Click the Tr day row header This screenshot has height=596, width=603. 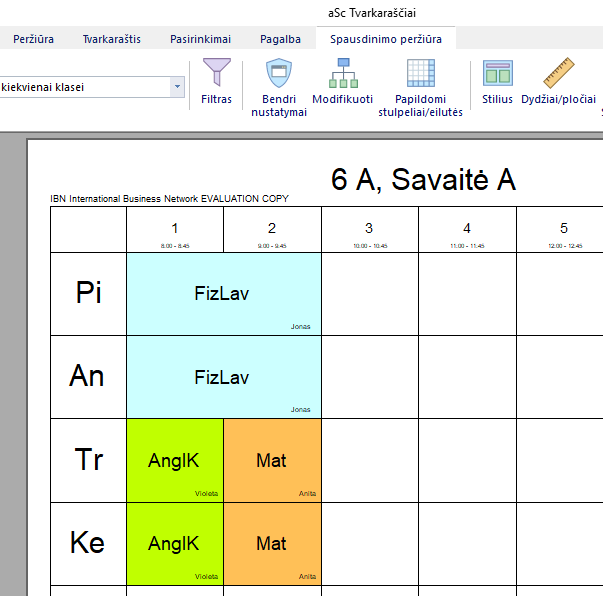(x=88, y=460)
